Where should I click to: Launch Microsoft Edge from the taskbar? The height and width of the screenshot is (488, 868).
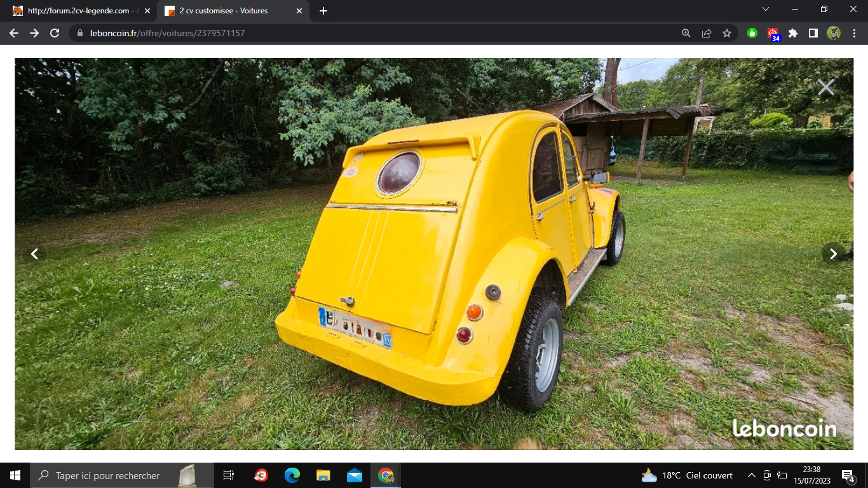pos(292,475)
